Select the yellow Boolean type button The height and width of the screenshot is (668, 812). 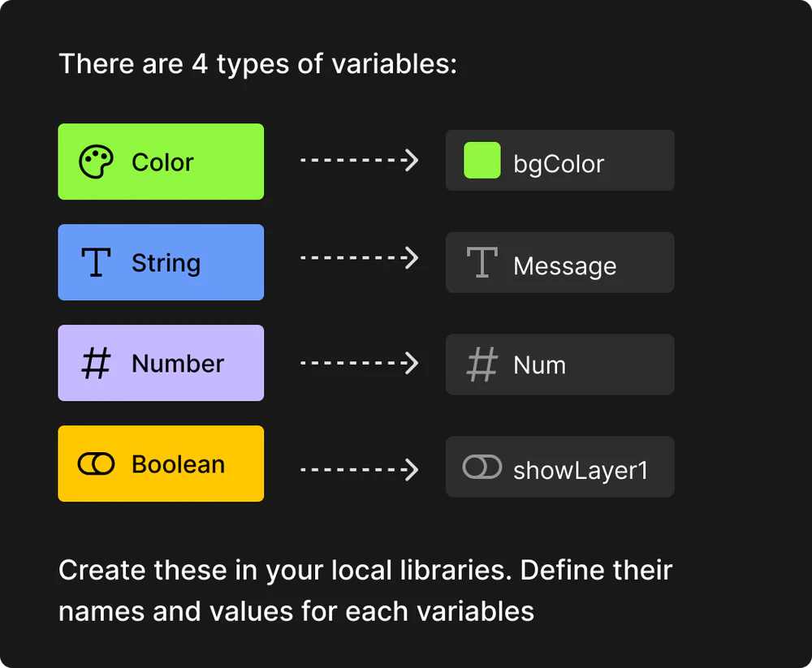point(161,463)
